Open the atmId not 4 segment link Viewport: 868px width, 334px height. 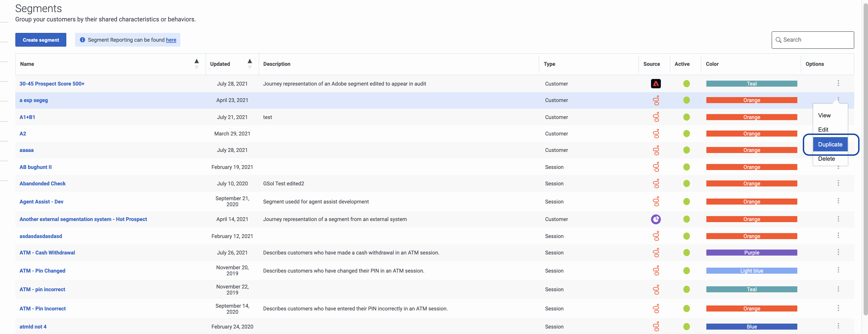33,327
